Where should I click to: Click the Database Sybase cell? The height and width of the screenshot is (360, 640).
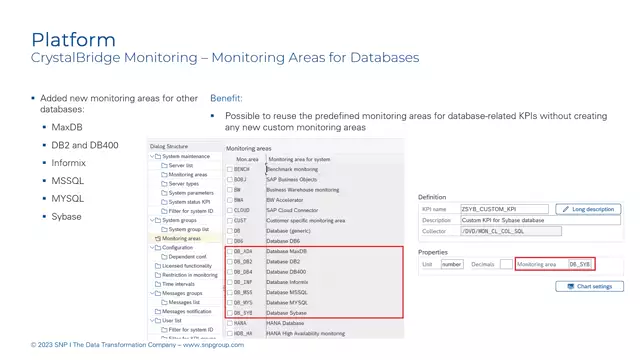coord(287,313)
